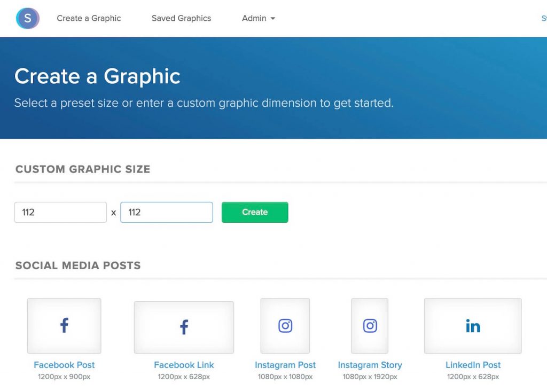
Task: Open the Create a Graphic nav item
Action: click(x=89, y=18)
